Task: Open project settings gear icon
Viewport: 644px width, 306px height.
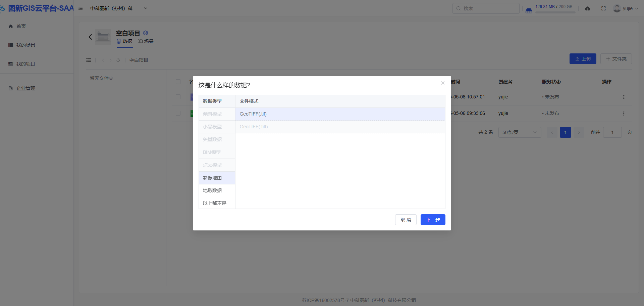Action: click(146, 33)
